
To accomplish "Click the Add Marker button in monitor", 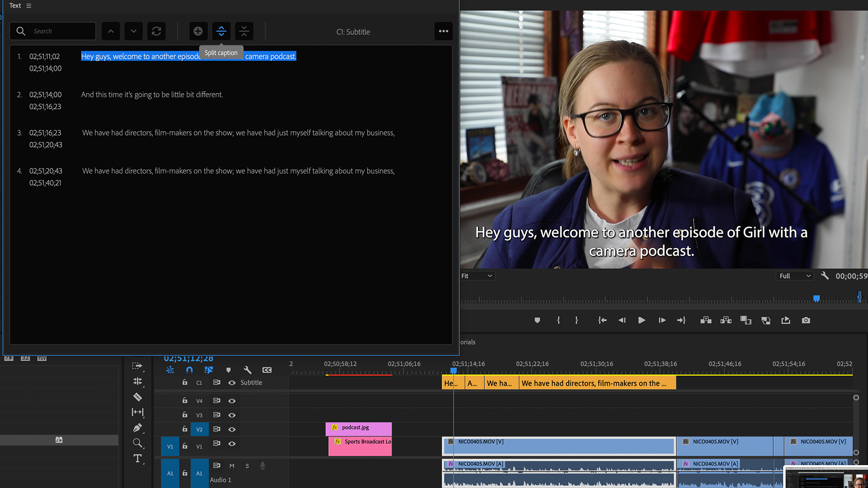I will [537, 320].
